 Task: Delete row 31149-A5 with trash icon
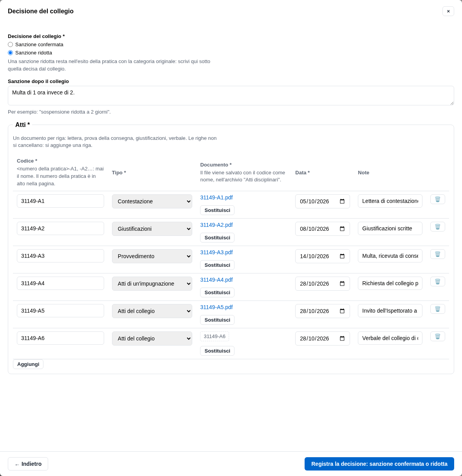[437, 309]
